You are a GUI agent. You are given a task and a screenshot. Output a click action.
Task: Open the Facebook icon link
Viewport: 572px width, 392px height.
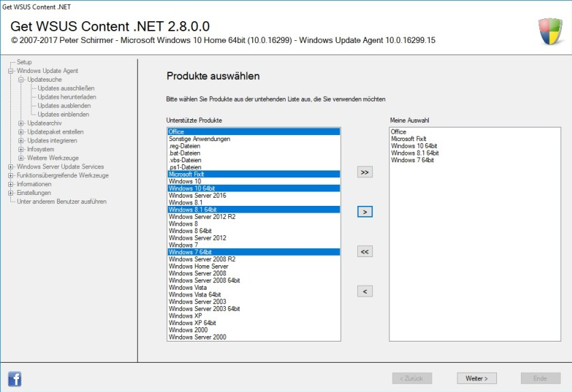[14, 379]
